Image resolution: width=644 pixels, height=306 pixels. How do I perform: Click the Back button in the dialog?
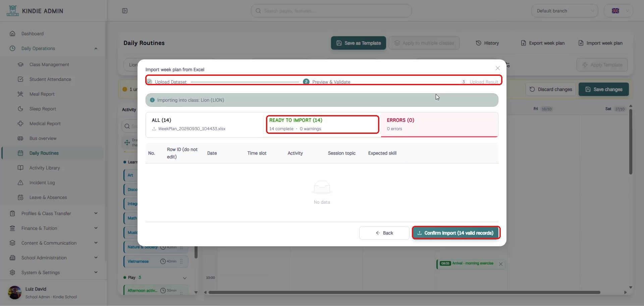pos(384,233)
